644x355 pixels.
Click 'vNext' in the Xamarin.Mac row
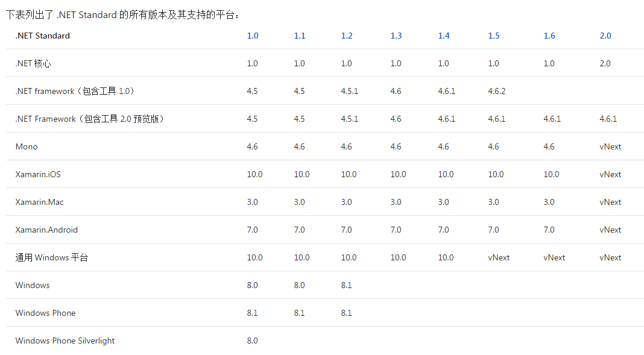[610, 202]
